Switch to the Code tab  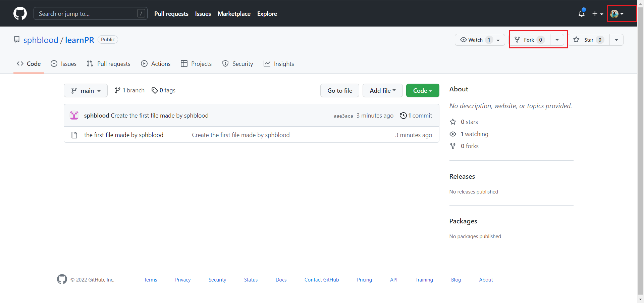[29, 64]
